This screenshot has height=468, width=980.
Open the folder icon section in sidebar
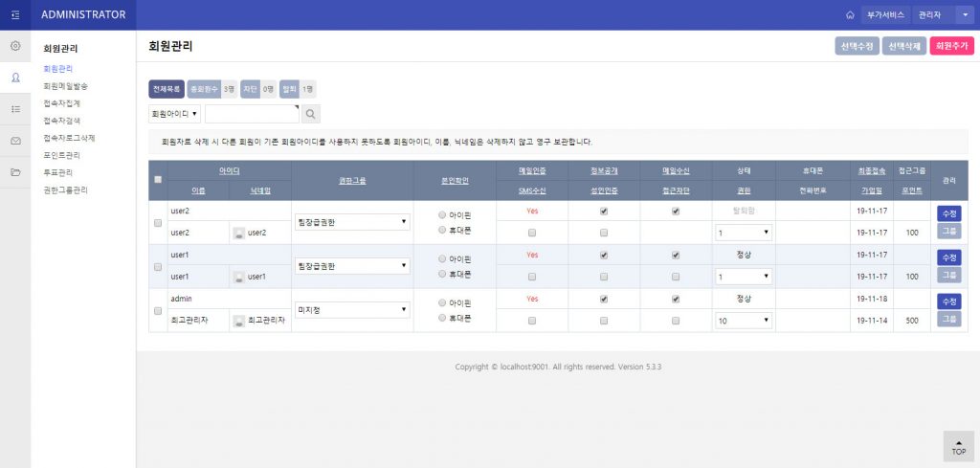15,172
